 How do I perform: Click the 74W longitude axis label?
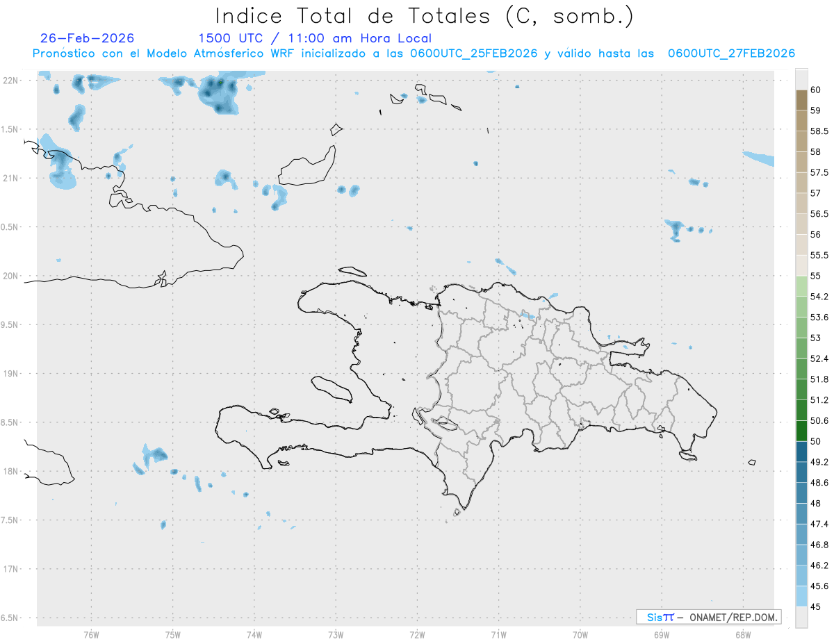[x=254, y=634]
